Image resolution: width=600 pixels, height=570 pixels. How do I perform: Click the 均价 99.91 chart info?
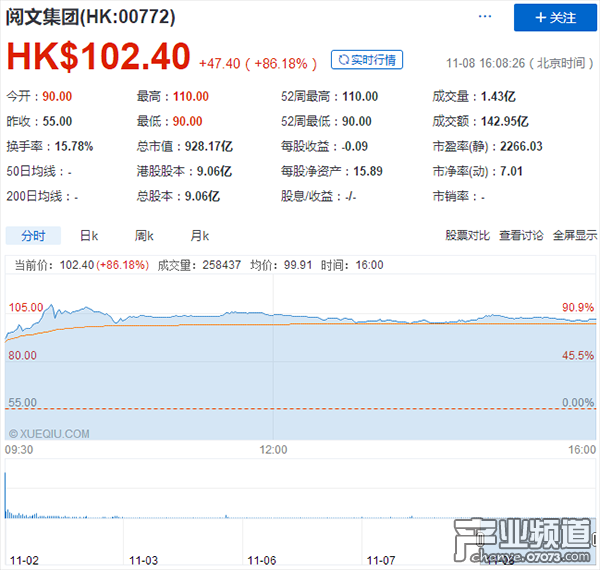coord(281,265)
